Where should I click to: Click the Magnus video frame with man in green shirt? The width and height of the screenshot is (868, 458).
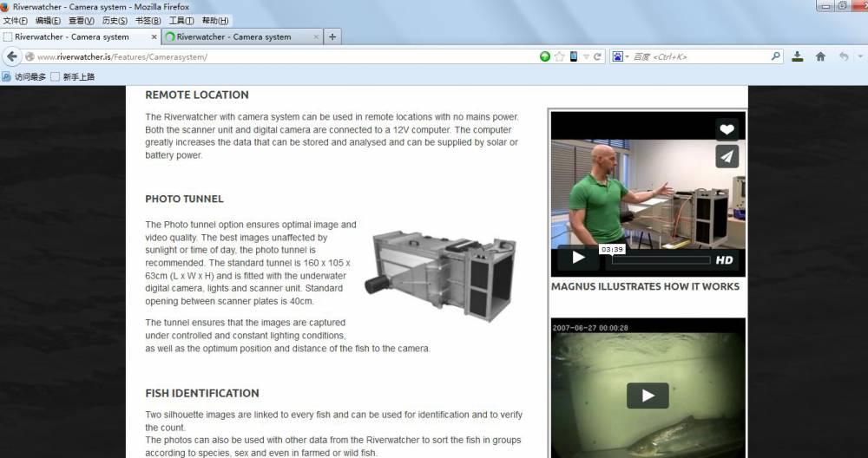[x=648, y=193]
